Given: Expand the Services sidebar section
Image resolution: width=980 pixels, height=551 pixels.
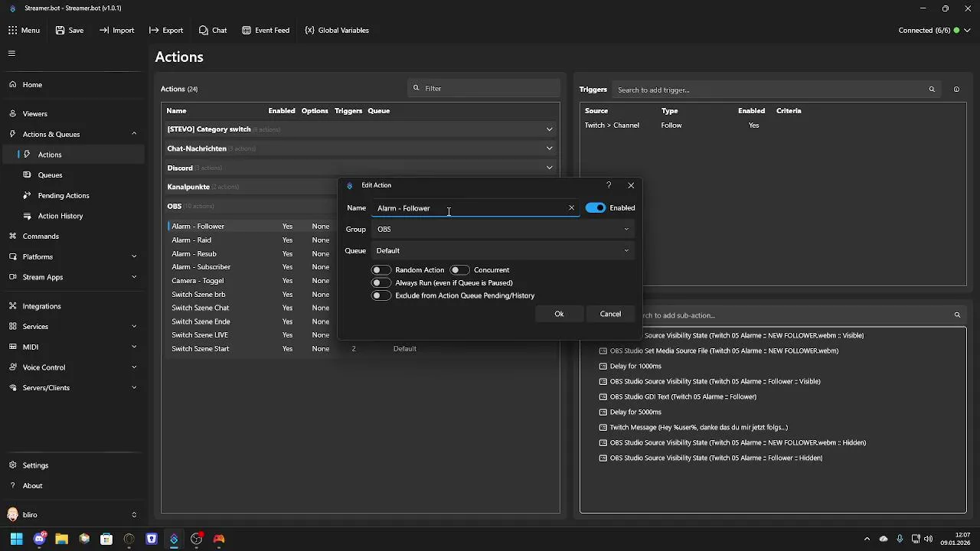Looking at the screenshot, I should (x=72, y=327).
